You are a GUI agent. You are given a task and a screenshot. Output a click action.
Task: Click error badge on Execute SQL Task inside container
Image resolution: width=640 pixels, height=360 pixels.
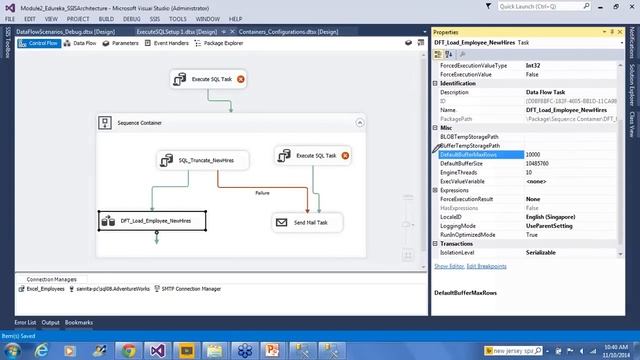pos(345,156)
